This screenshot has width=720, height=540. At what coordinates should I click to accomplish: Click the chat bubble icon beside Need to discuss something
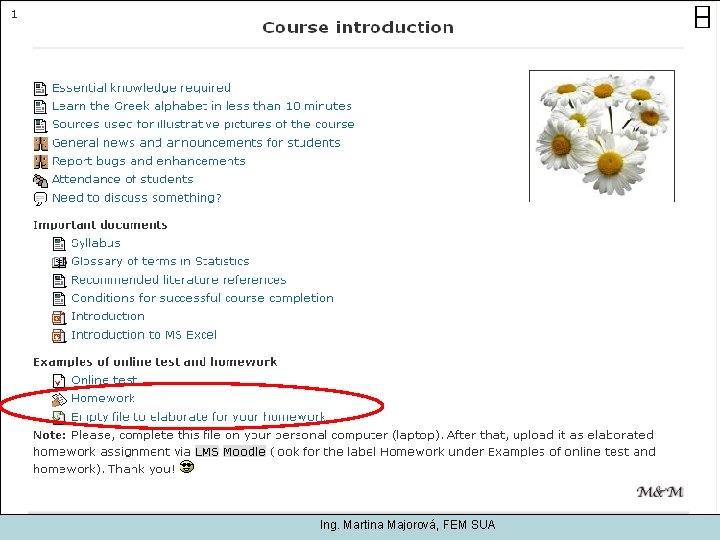tap(40, 199)
